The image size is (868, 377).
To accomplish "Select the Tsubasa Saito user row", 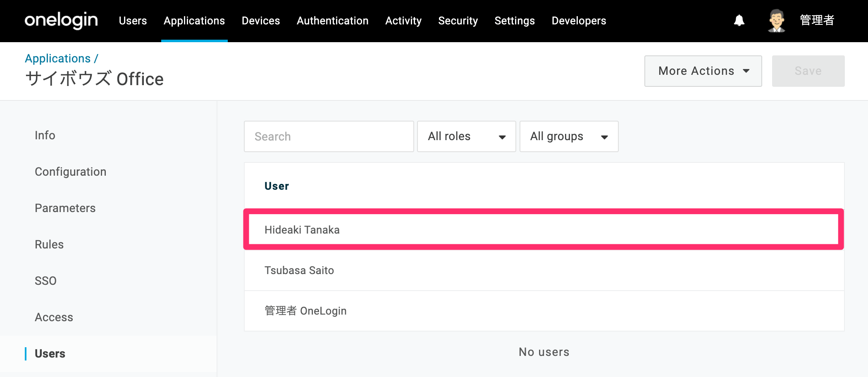I will point(544,270).
